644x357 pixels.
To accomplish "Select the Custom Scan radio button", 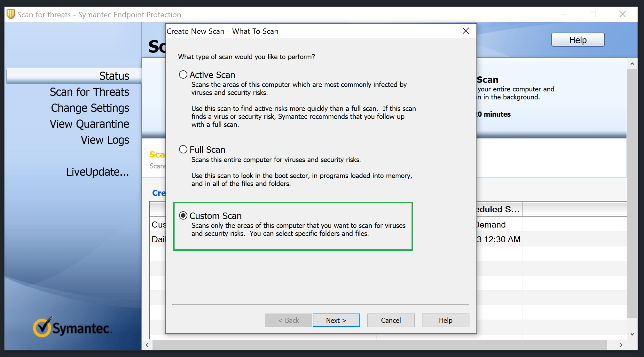I will click(x=183, y=216).
